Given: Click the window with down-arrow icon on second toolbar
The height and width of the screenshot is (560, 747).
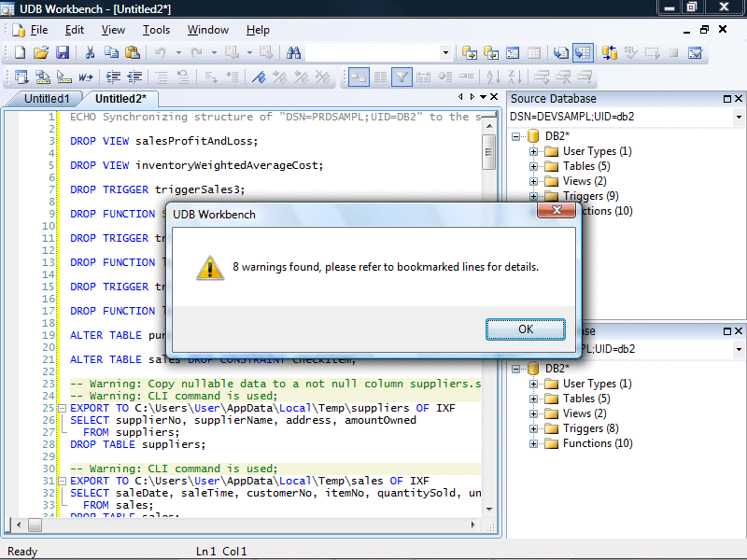Looking at the screenshot, I should tap(21, 77).
